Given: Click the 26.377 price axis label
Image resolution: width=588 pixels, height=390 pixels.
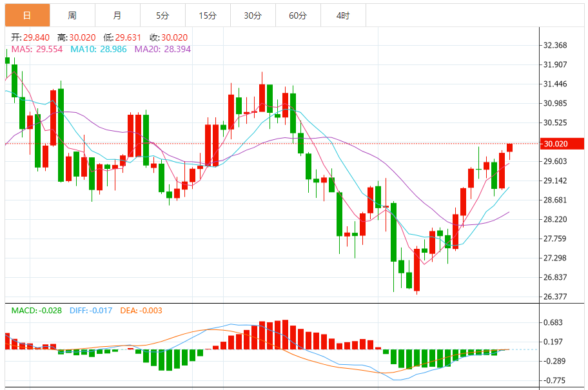Looking at the screenshot, I should [555, 297].
